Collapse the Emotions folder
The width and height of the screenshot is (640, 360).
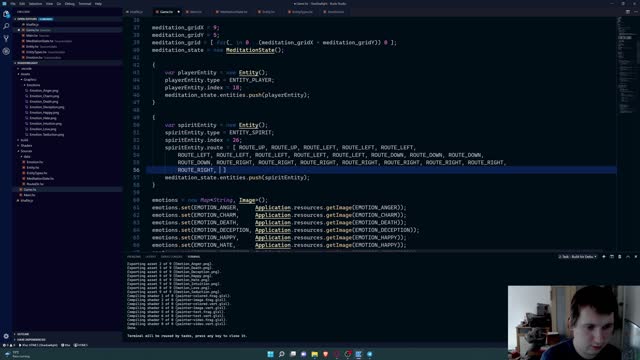coord(67,85)
